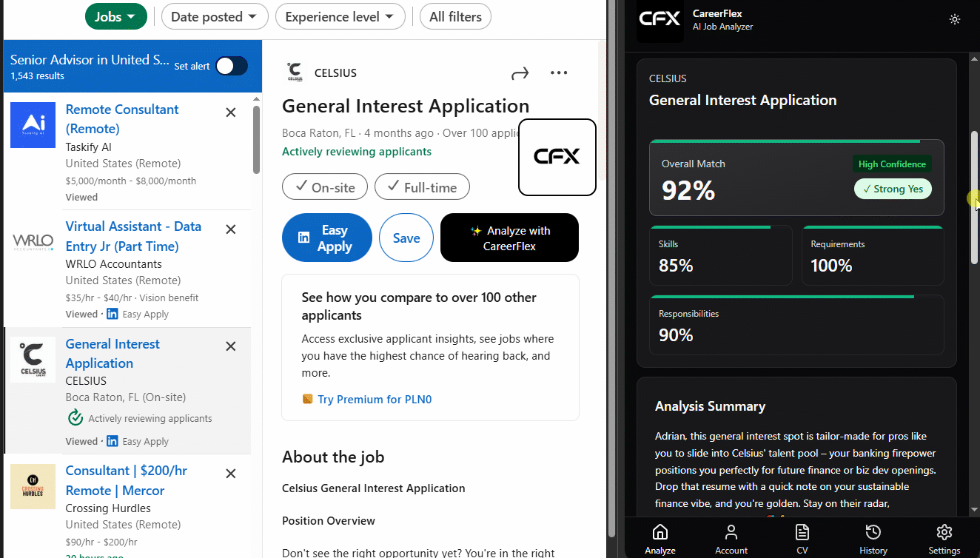This screenshot has width=980, height=558.
Task: Toggle the theme with the sun icon
Action: click(x=954, y=19)
